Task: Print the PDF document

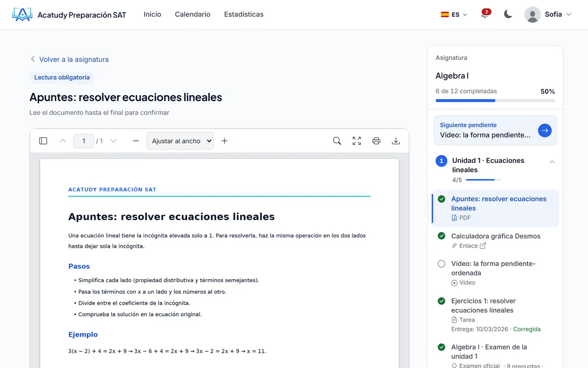Action: pos(376,141)
